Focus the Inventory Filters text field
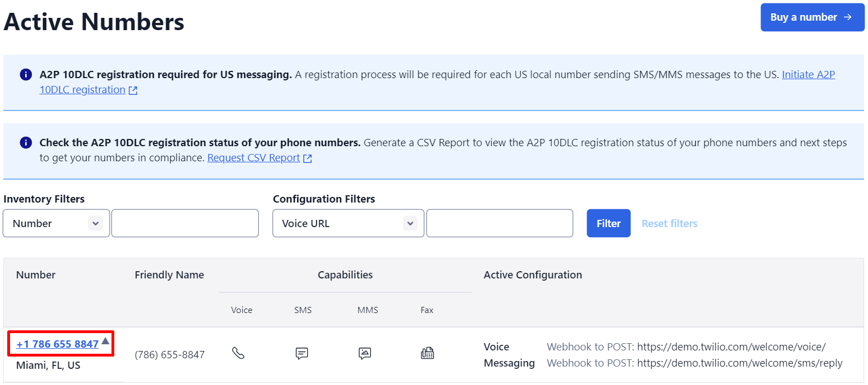Screen dimensions: 868x385 coord(185,223)
